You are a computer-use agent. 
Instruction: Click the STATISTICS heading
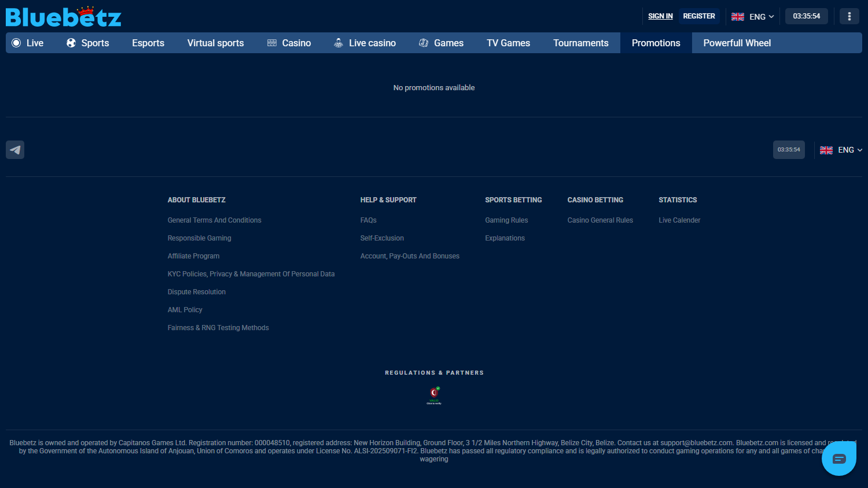[678, 200]
